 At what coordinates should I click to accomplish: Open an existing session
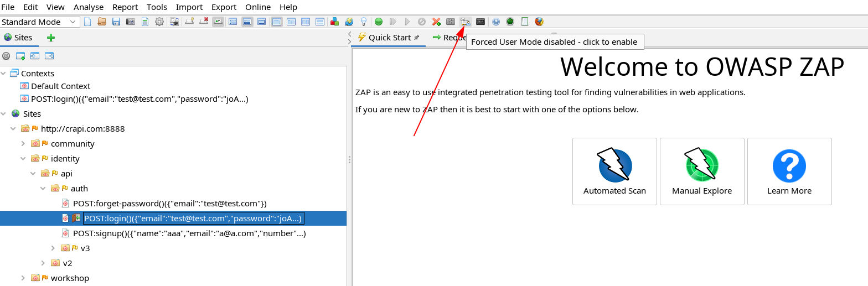click(102, 22)
